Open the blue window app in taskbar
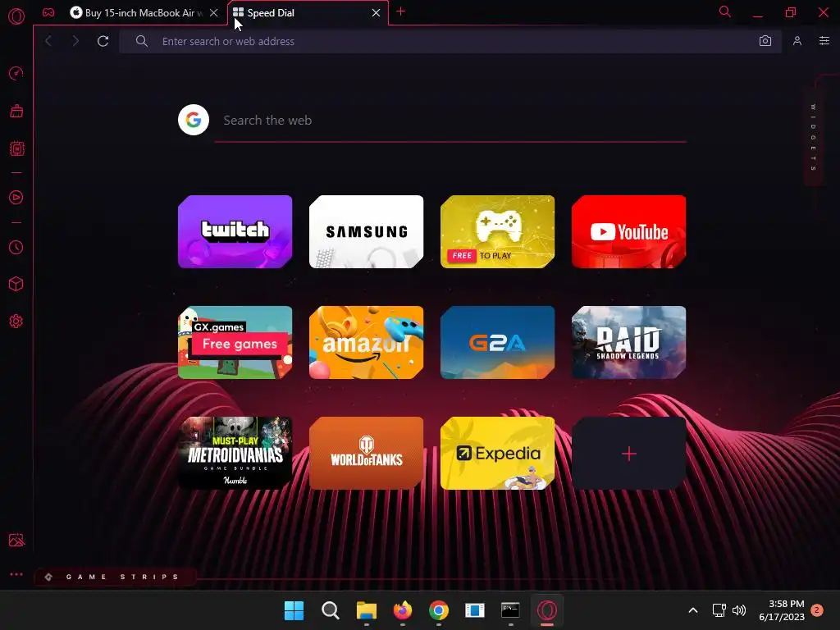This screenshot has width=840, height=630. tap(475, 610)
